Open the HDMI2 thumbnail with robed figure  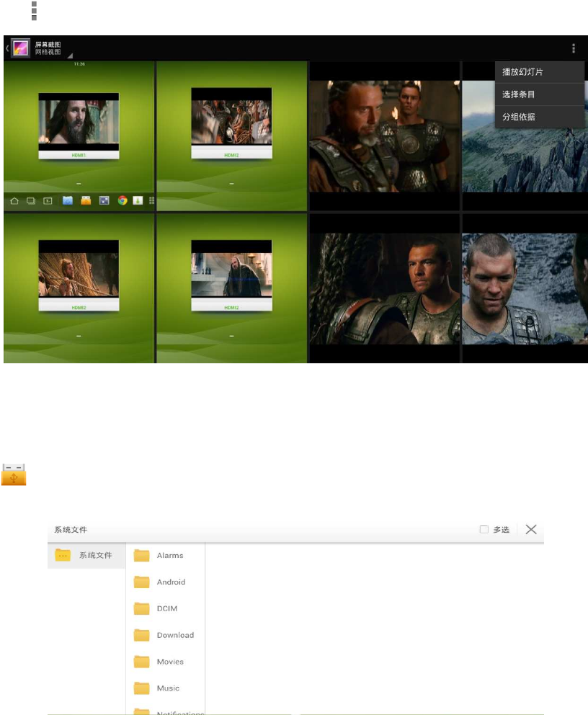click(x=231, y=288)
